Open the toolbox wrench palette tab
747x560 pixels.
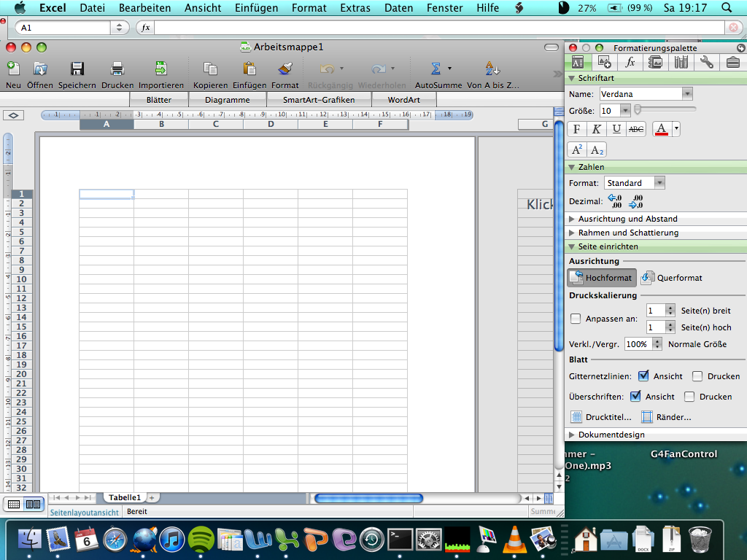[x=706, y=62]
